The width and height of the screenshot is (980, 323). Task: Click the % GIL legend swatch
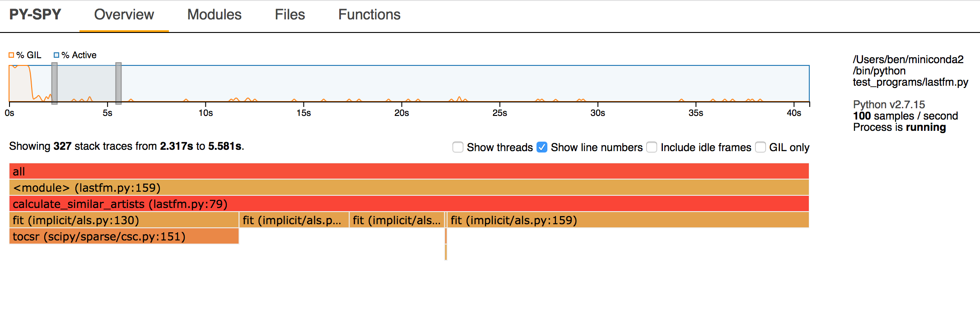pyautogui.click(x=11, y=55)
